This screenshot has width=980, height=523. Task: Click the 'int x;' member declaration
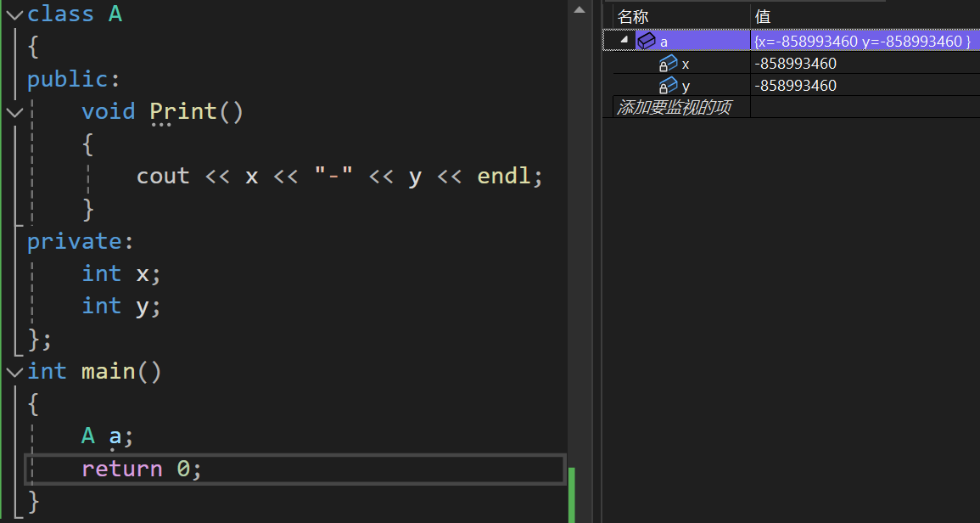(121, 273)
